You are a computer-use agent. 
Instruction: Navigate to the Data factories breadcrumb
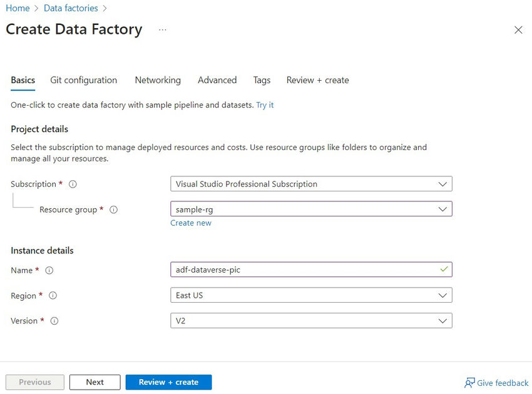[71, 8]
